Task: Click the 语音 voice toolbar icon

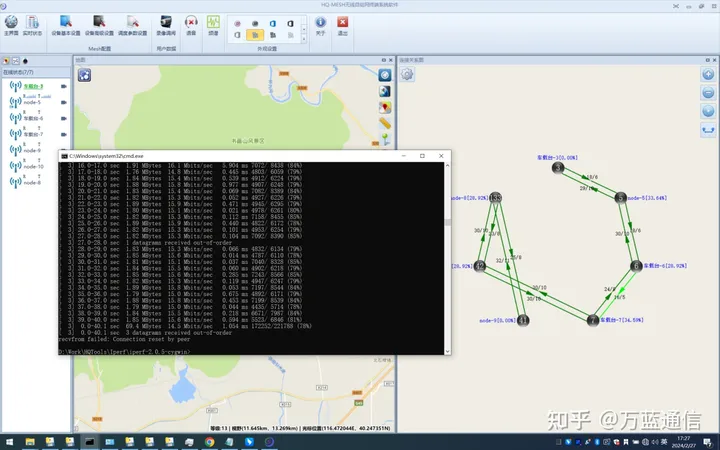Action: (x=191, y=23)
